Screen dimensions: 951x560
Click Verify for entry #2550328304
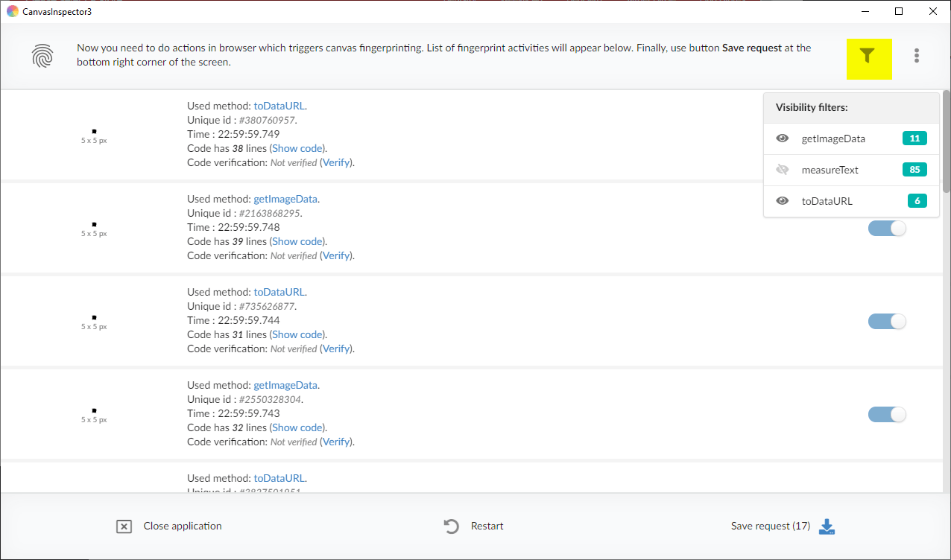point(336,442)
